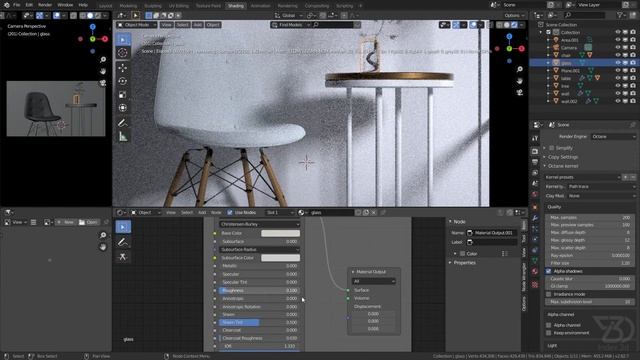Viewport: 640px width, 360px height.
Task: Select the node editor Select Box tool
Action: tap(123, 227)
